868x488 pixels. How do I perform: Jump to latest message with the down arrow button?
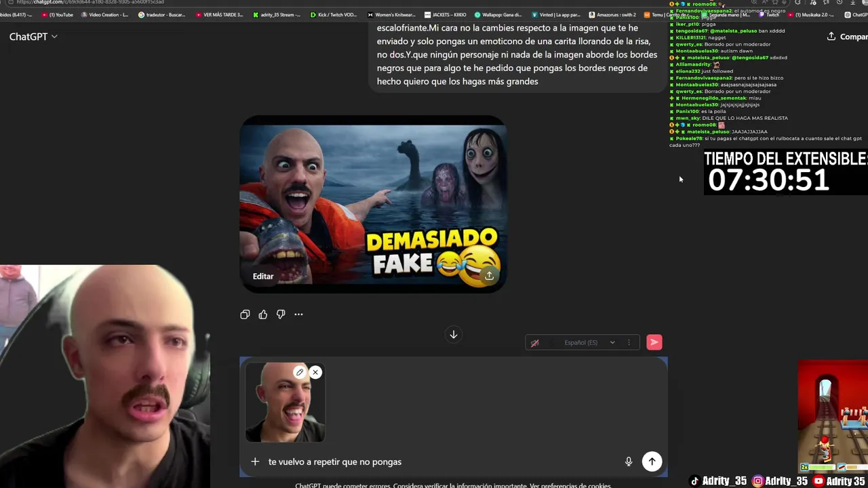click(454, 334)
